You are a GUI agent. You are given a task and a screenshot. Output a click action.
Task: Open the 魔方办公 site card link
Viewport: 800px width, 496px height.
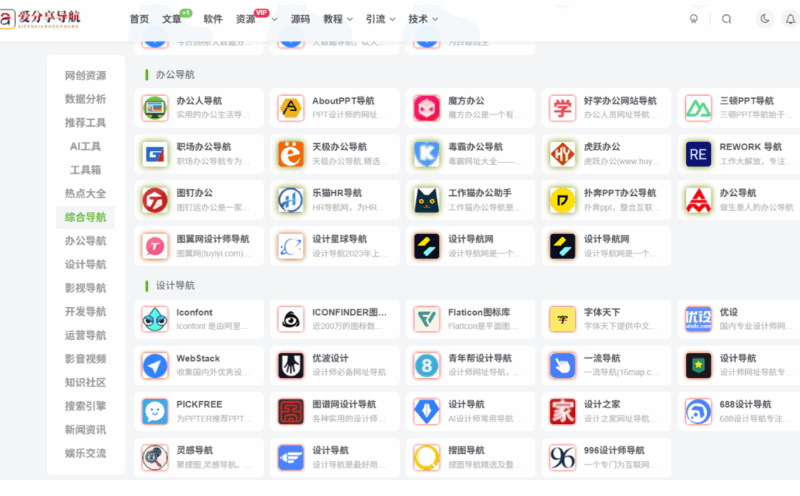tap(470, 108)
